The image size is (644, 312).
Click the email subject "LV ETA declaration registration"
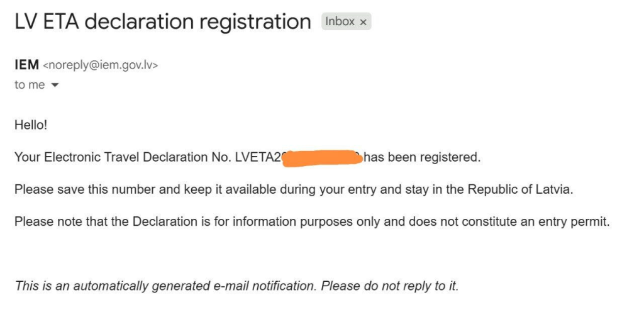[163, 21]
